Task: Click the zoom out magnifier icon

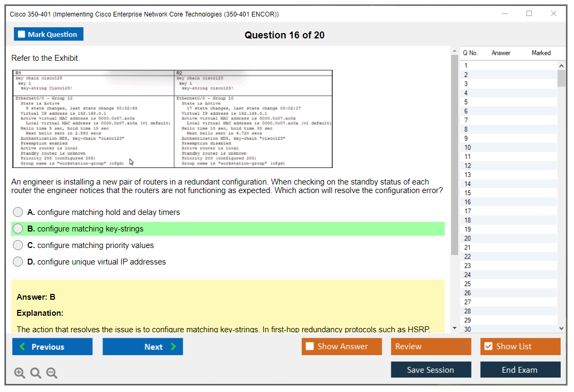Action: coord(52,373)
